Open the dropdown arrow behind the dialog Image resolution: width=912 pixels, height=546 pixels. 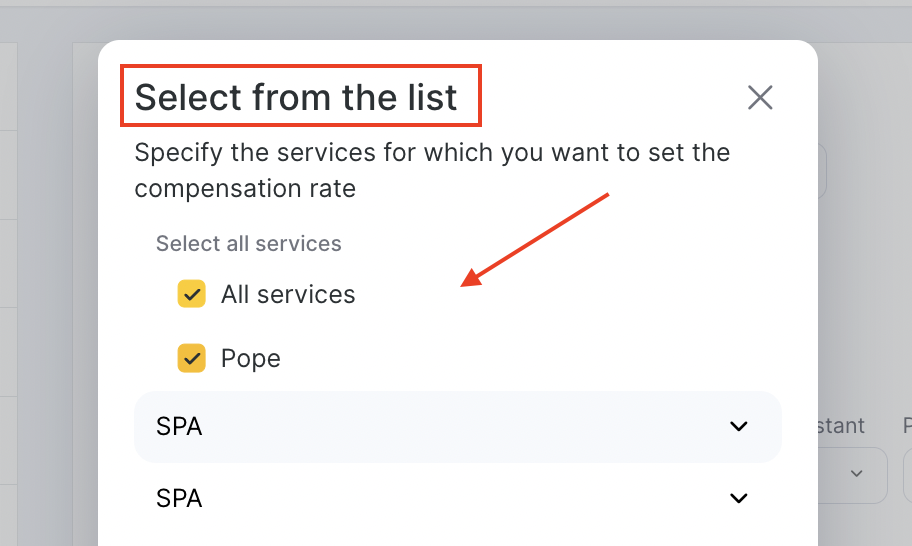coord(857,473)
